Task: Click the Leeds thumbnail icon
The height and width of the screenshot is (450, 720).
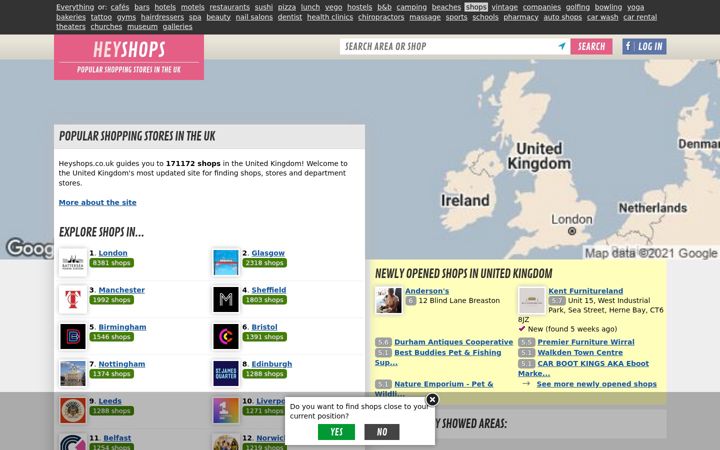Action: click(73, 410)
